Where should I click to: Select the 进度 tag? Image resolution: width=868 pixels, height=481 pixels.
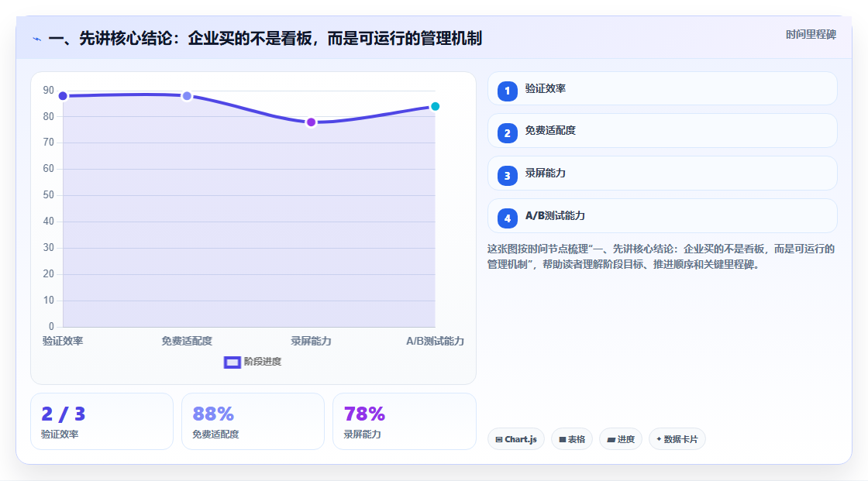[621, 439]
